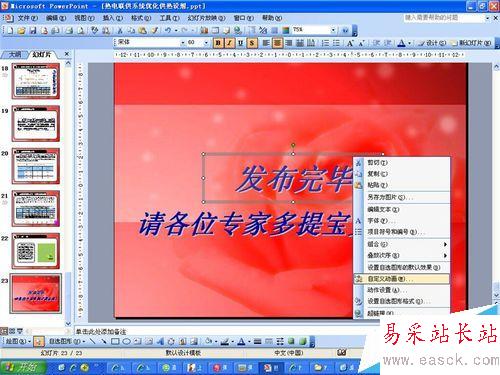The height and width of the screenshot is (375, 500).
Task: Click the Open file folder icon
Action: 22,31
